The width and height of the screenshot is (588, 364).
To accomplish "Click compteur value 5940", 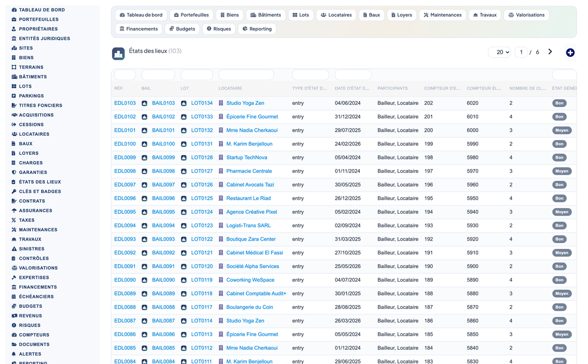I will click(x=473, y=212).
